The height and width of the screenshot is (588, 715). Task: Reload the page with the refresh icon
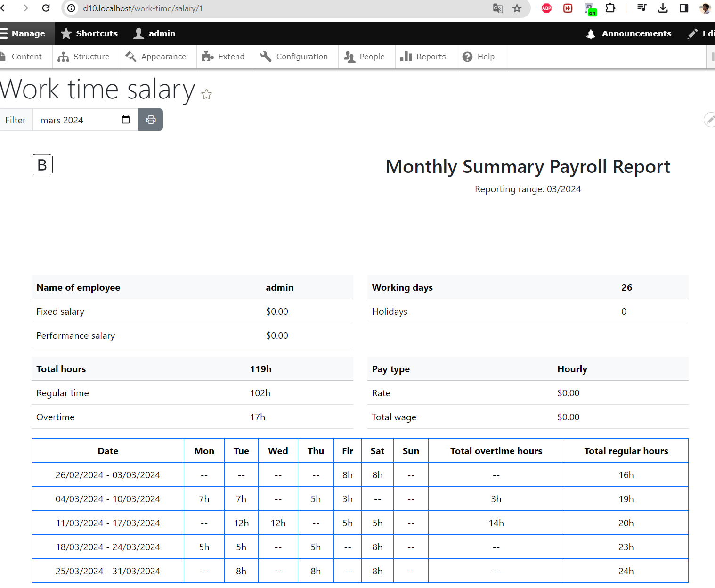click(46, 8)
